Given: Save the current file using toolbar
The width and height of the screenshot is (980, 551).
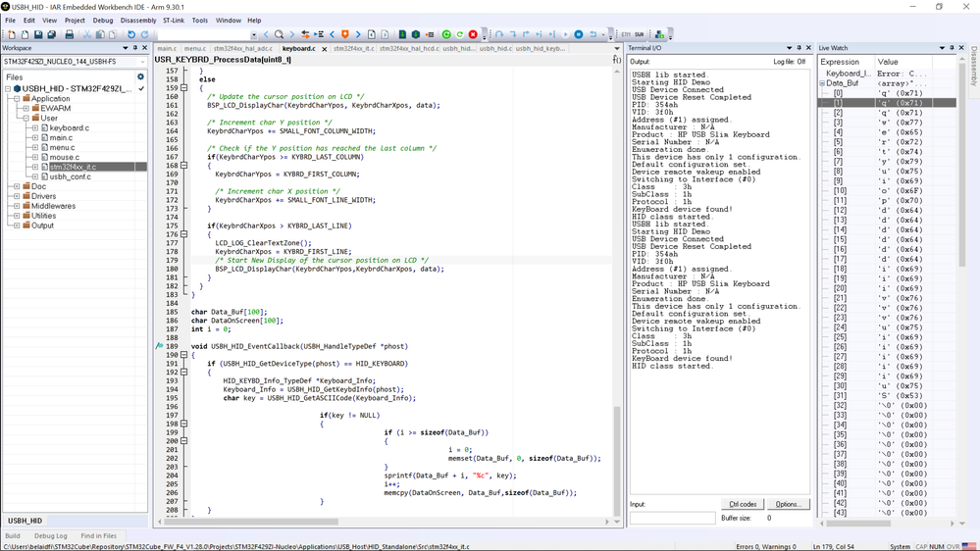Looking at the screenshot, I should pos(38,34).
